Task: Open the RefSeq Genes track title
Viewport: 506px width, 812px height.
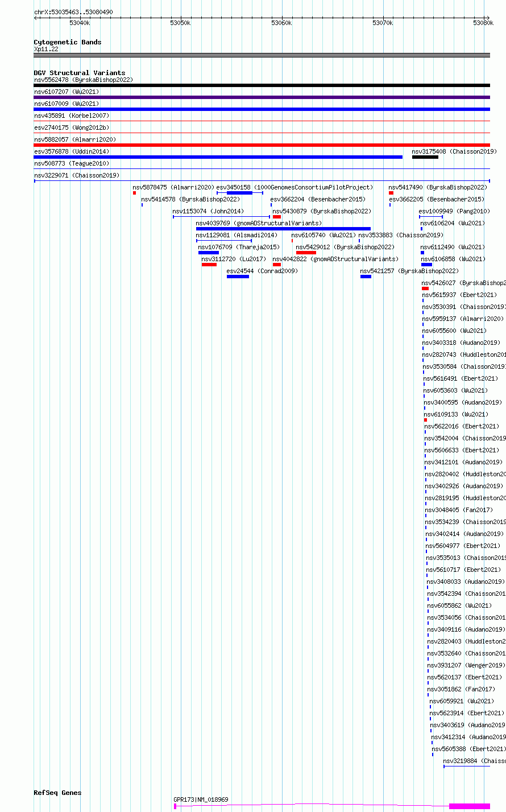Action: 57,793
